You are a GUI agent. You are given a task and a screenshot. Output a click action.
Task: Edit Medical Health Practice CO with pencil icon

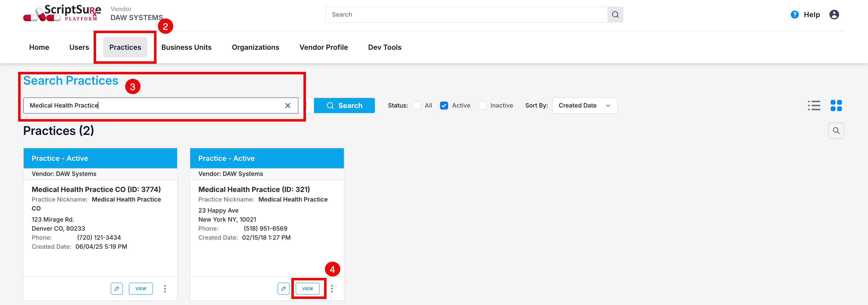point(116,288)
